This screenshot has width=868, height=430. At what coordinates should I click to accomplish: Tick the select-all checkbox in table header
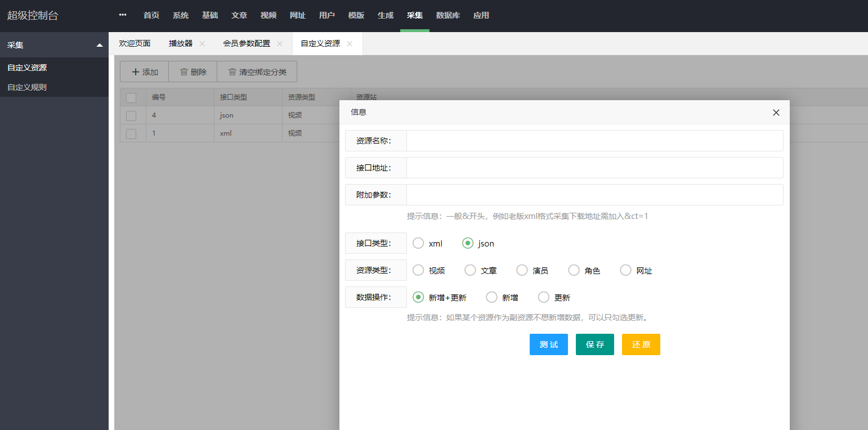131,97
